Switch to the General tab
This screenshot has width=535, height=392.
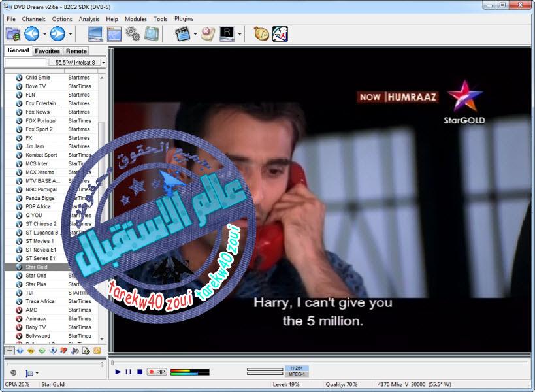tap(18, 50)
